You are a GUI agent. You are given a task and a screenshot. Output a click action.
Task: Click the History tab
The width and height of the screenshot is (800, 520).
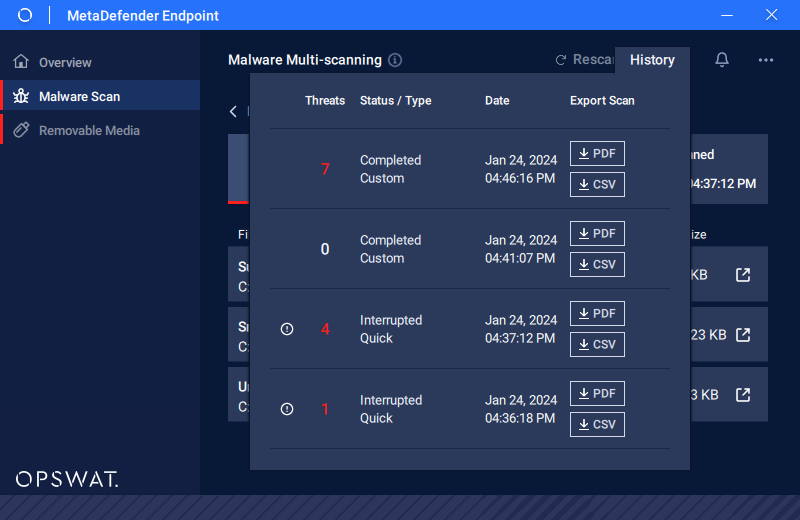point(652,60)
